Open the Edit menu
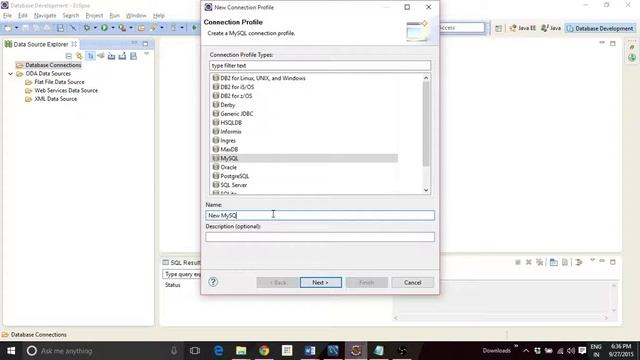 click(23, 16)
